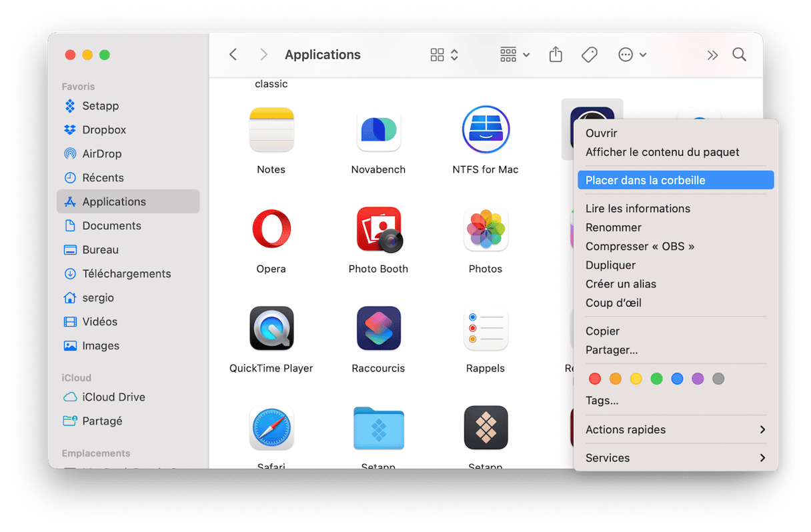Open the more actions ellipsis dropdown
The height and width of the screenshot is (532, 811).
coord(632,55)
